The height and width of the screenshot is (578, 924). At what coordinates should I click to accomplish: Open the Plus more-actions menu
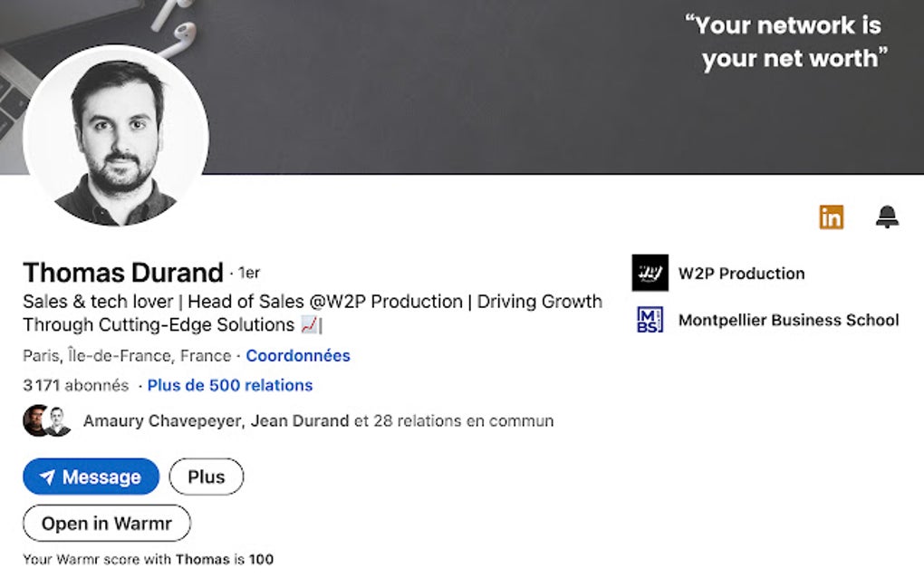tap(206, 477)
